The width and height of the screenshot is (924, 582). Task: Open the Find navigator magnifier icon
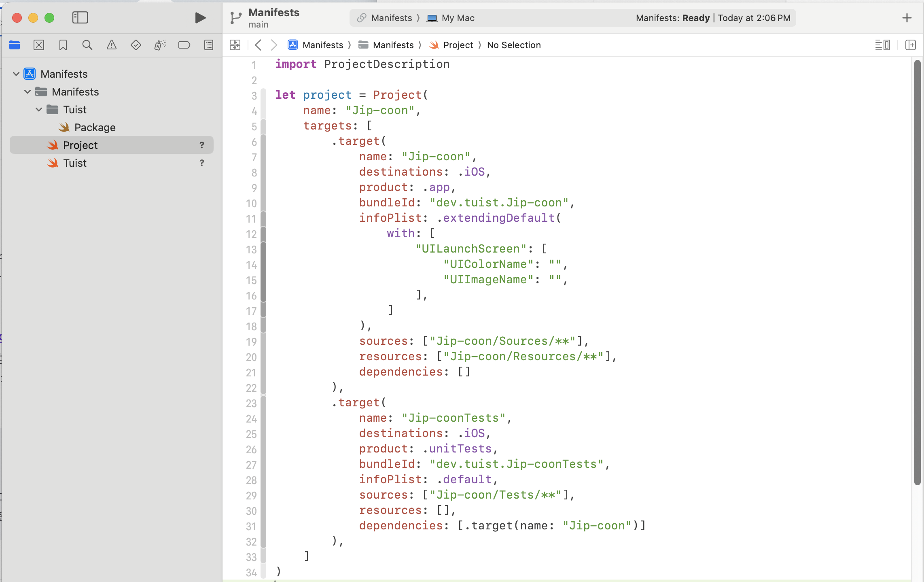[87, 45]
